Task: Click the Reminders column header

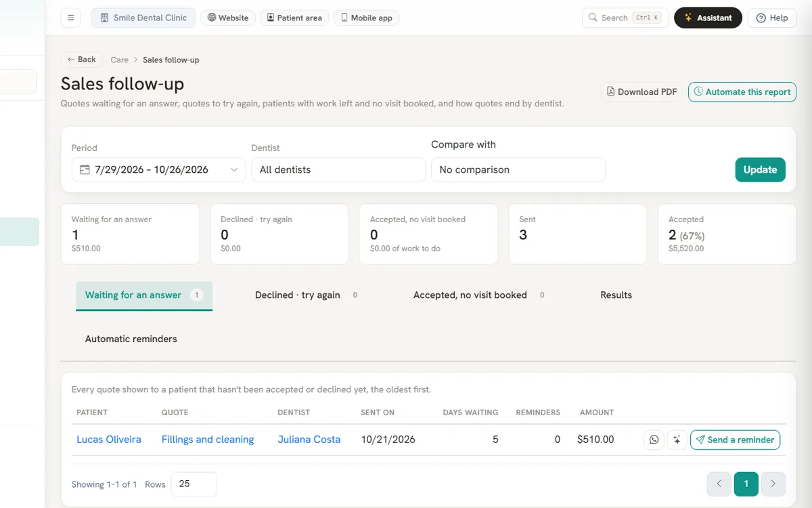Action: click(x=538, y=412)
